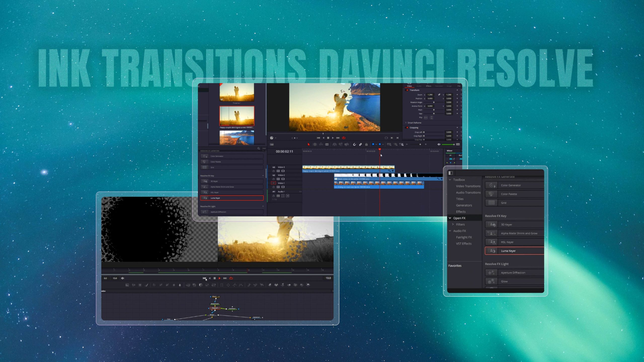Select Luma Keyer in the enlarged effects panel
The width and height of the screenshot is (644, 362).
[x=514, y=251]
